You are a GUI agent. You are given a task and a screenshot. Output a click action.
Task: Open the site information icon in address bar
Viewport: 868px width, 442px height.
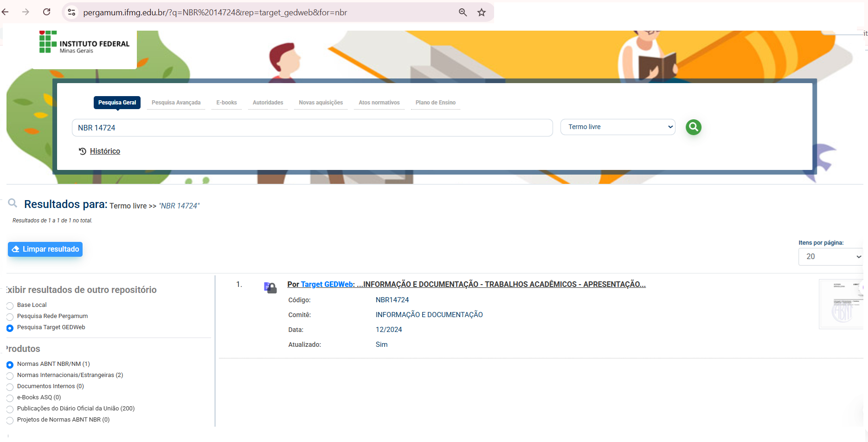pos(72,13)
